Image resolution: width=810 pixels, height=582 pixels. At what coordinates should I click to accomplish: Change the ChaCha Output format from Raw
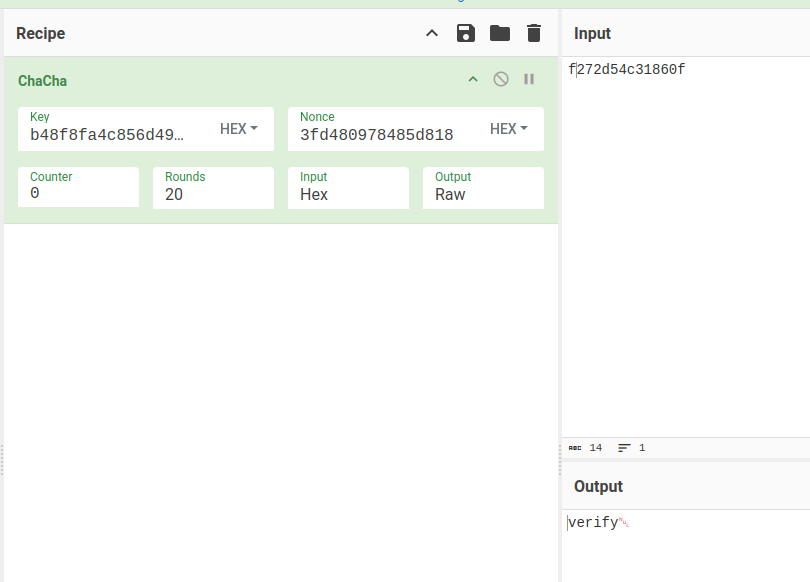(483, 194)
